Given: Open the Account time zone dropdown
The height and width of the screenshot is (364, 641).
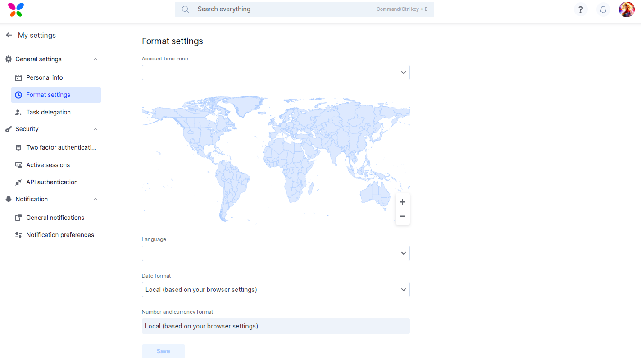Looking at the screenshot, I should coord(276,73).
